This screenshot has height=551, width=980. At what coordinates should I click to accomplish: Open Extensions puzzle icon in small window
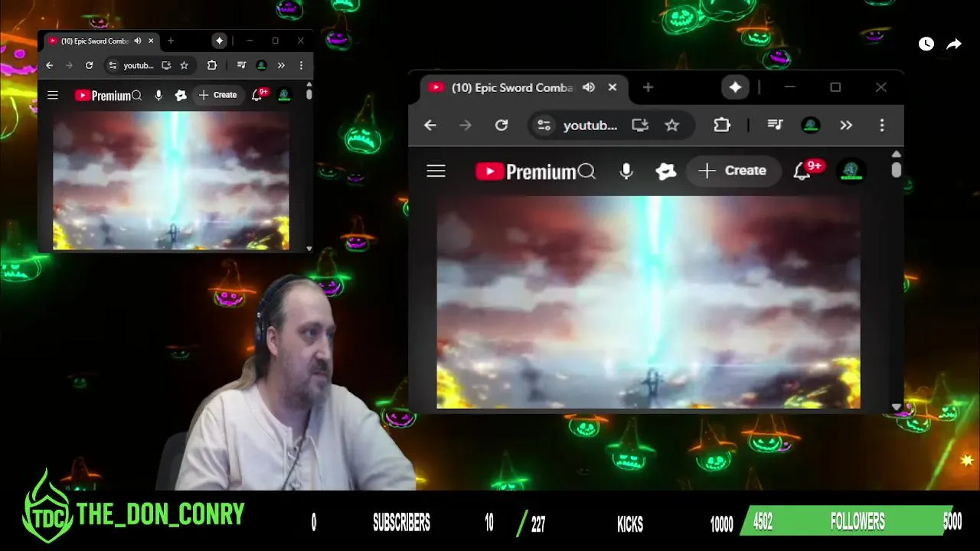pyautogui.click(x=212, y=66)
